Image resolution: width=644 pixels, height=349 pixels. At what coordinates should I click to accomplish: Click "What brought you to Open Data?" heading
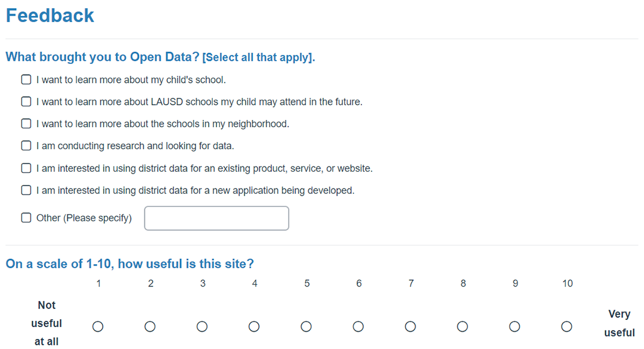[103, 57]
